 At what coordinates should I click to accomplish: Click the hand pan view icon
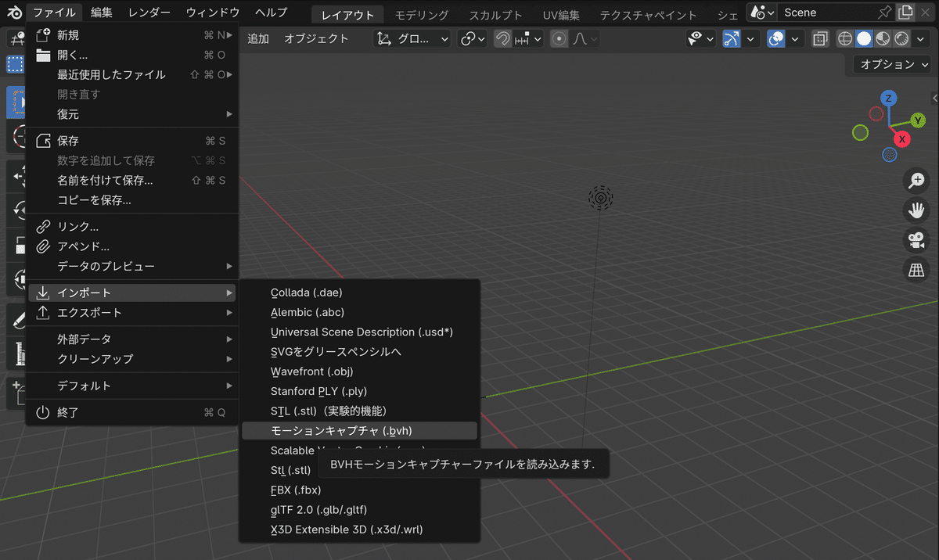click(x=915, y=210)
